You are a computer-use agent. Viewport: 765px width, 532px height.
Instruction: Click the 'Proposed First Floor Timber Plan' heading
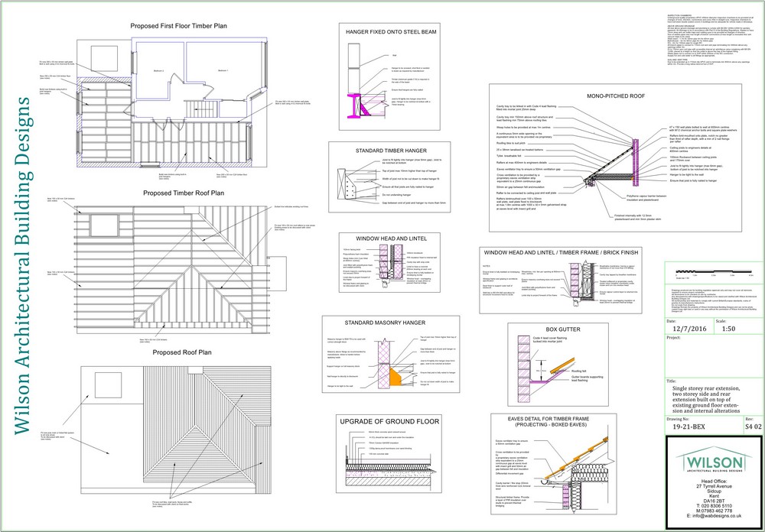(x=178, y=26)
